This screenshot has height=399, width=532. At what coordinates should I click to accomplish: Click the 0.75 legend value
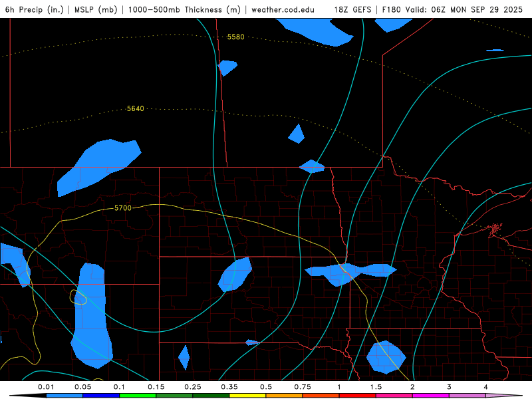pyautogui.click(x=303, y=387)
